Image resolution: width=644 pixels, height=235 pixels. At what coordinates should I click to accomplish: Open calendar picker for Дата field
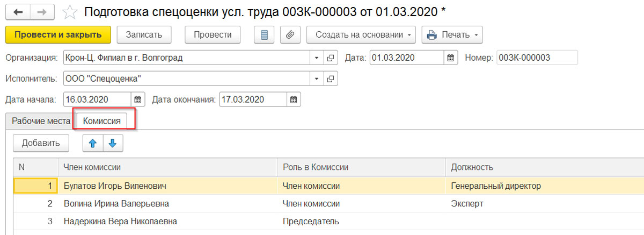451,58
